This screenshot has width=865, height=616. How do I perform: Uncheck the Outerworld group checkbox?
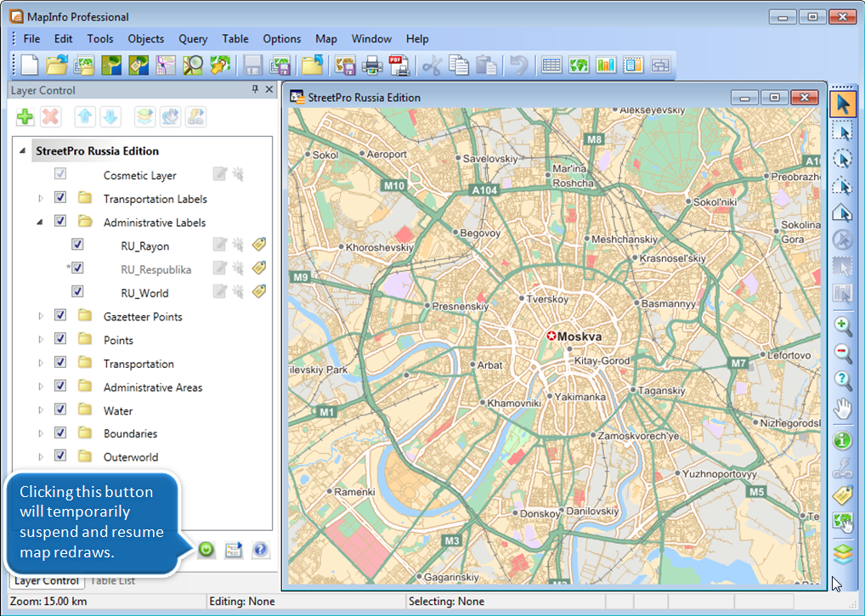[x=60, y=455]
